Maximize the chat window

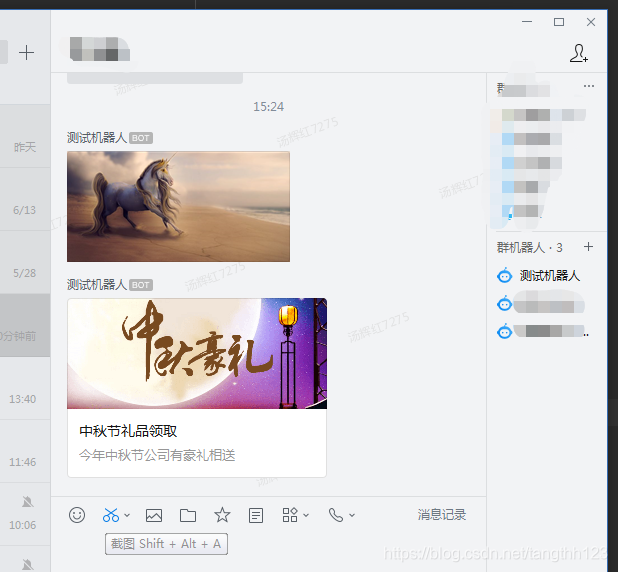click(x=559, y=22)
